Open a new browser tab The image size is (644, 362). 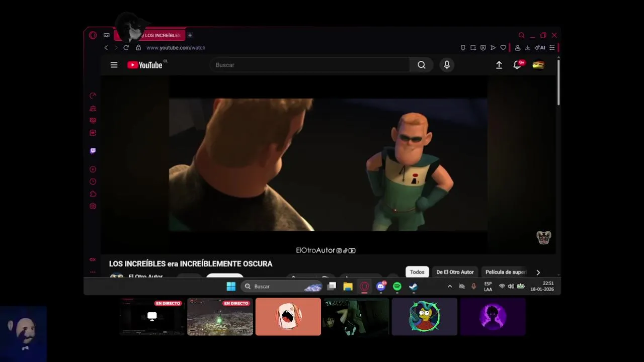click(x=190, y=35)
